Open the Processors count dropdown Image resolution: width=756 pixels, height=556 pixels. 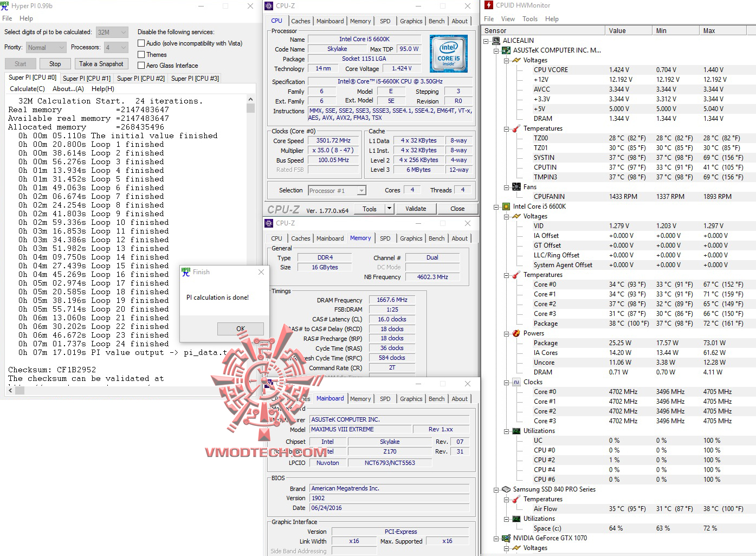(117, 48)
